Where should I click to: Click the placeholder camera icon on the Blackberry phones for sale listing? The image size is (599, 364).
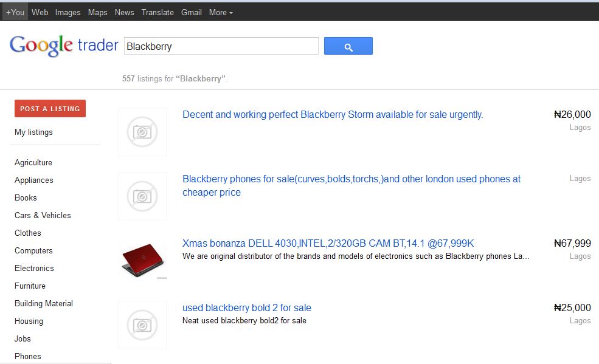[x=142, y=196]
